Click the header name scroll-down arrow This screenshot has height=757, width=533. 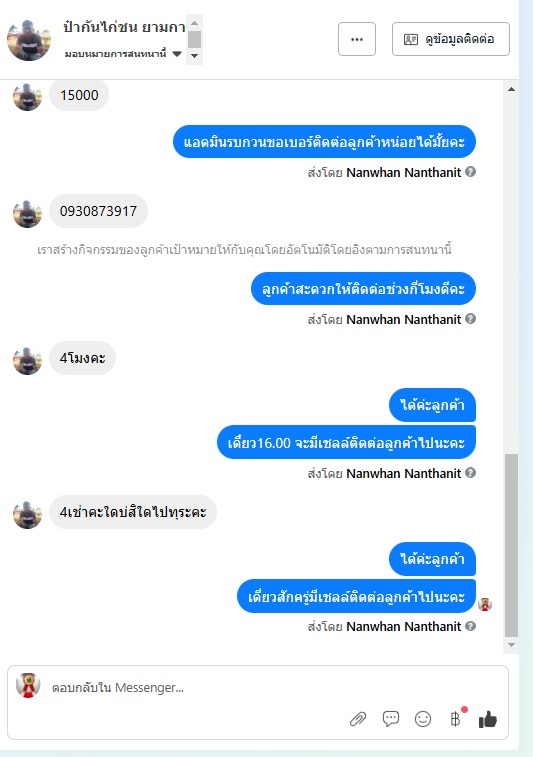click(194, 56)
